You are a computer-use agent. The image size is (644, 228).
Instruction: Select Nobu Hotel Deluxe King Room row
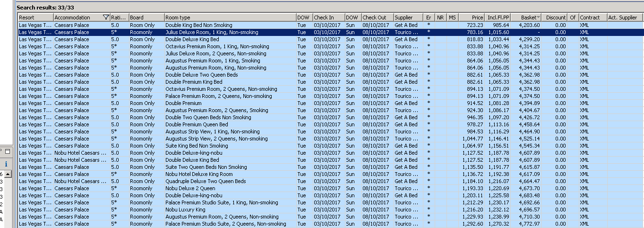[331, 174]
